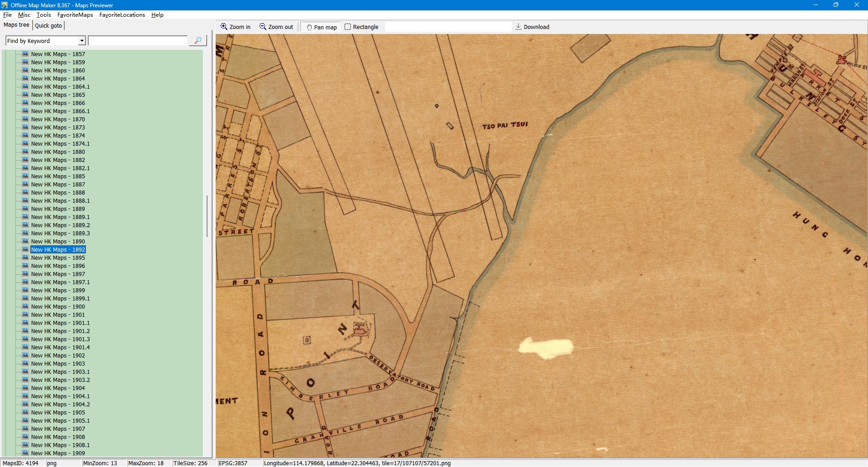This screenshot has height=467, width=868.
Task: Open the File menu
Action: pyautogui.click(x=7, y=15)
